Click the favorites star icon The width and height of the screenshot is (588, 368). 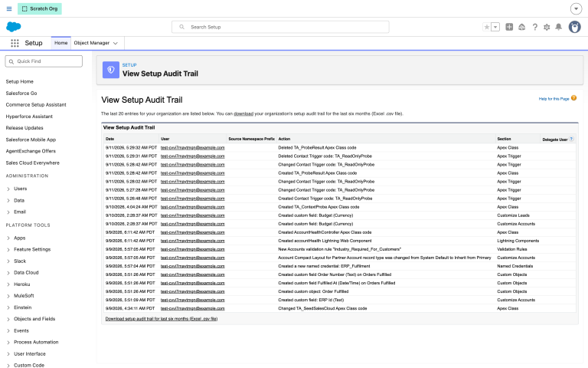click(x=486, y=27)
